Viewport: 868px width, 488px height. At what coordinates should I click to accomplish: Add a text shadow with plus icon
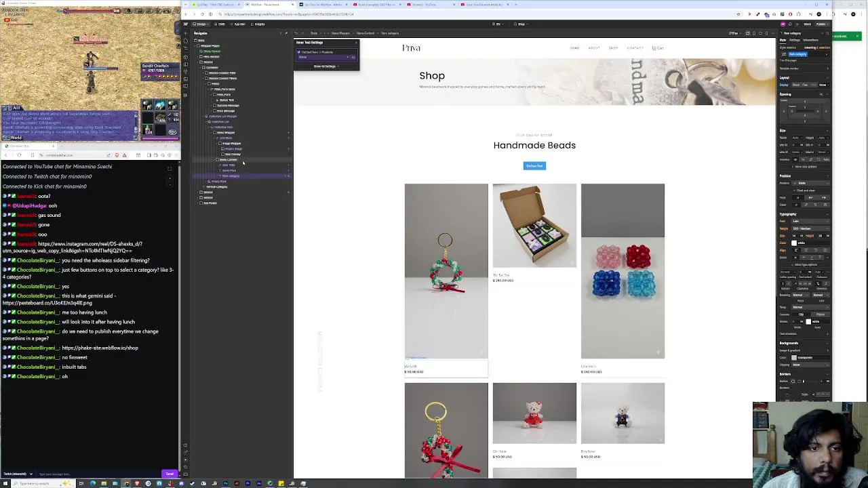(827, 333)
